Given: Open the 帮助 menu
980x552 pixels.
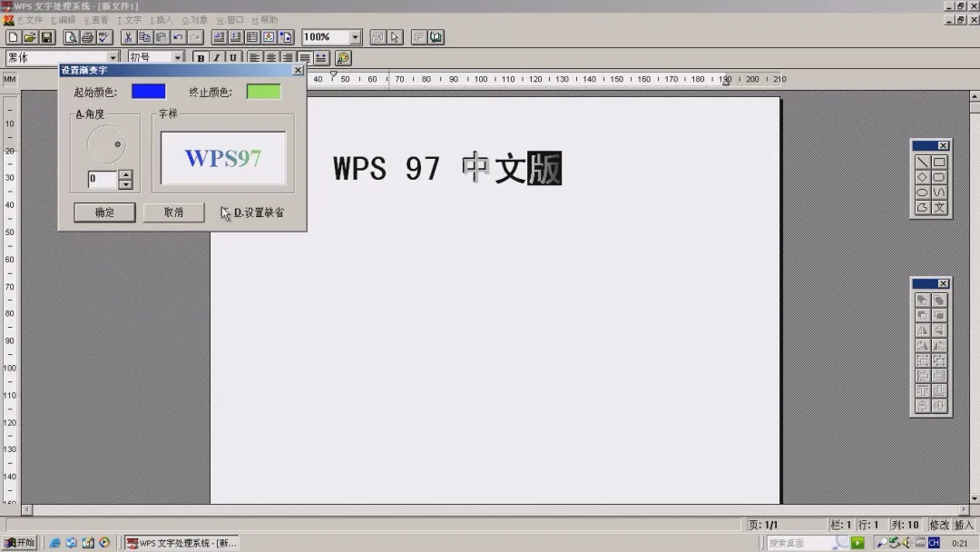Looking at the screenshot, I should click(x=265, y=20).
